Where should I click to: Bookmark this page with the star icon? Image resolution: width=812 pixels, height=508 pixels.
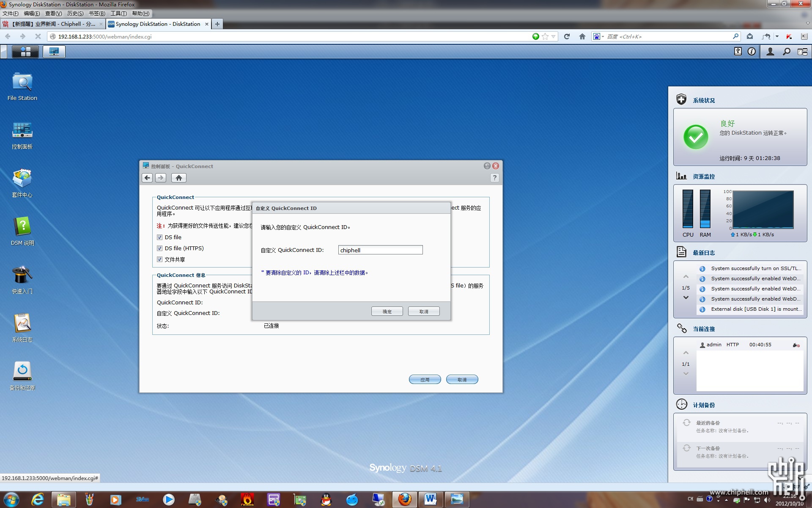pyautogui.click(x=545, y=37)
